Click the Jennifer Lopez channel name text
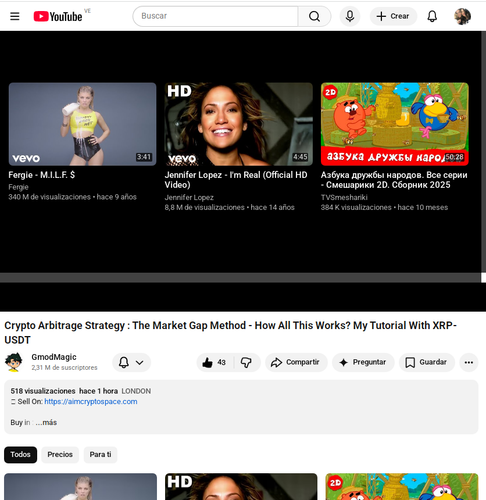This screenshot has height=500, width=486. coord(189,197)
